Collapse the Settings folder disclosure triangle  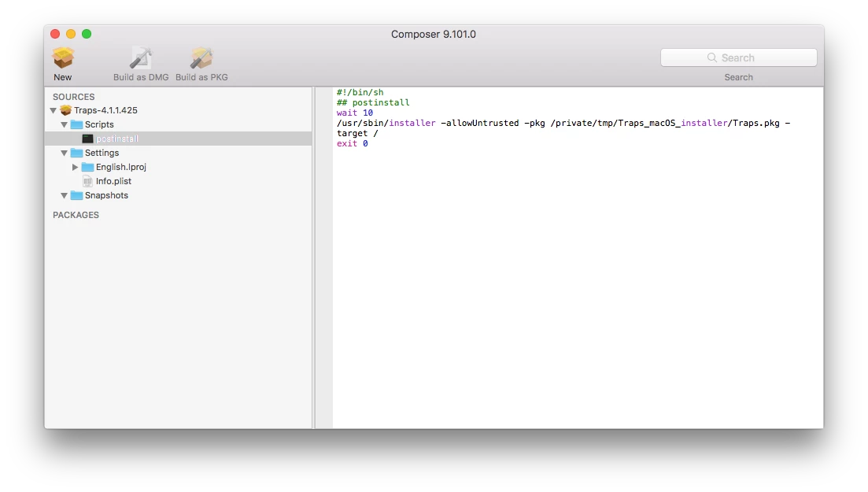65,153
